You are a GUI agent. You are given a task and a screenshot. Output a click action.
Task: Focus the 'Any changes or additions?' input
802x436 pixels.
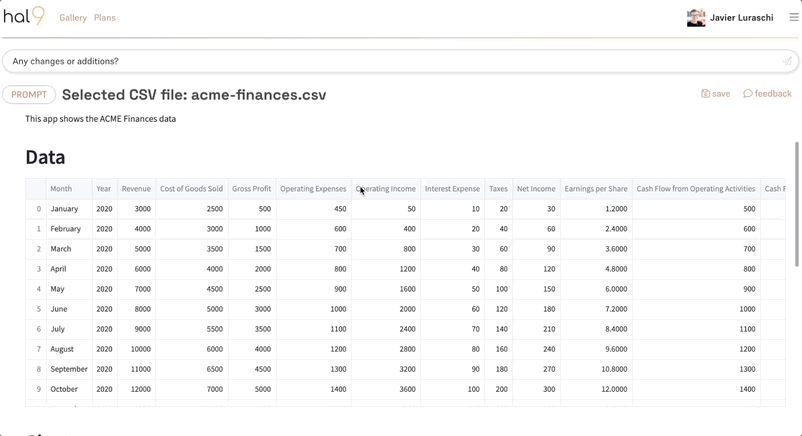click(390, 61)
